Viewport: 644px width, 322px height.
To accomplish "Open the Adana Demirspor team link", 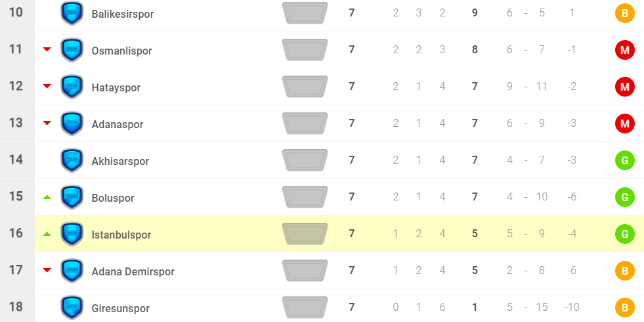I will point(133,271).
